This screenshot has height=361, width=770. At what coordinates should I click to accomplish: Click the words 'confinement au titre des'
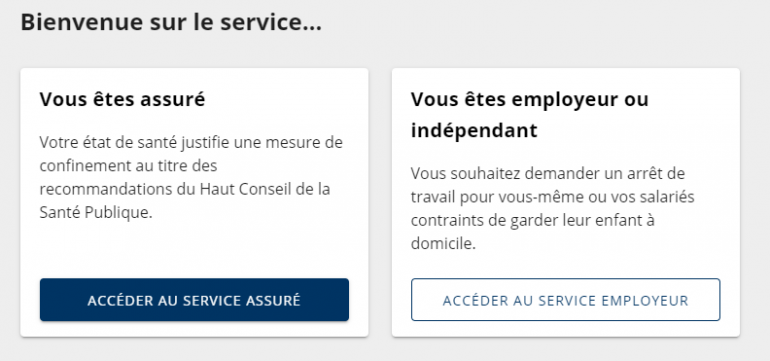point(129,166)
